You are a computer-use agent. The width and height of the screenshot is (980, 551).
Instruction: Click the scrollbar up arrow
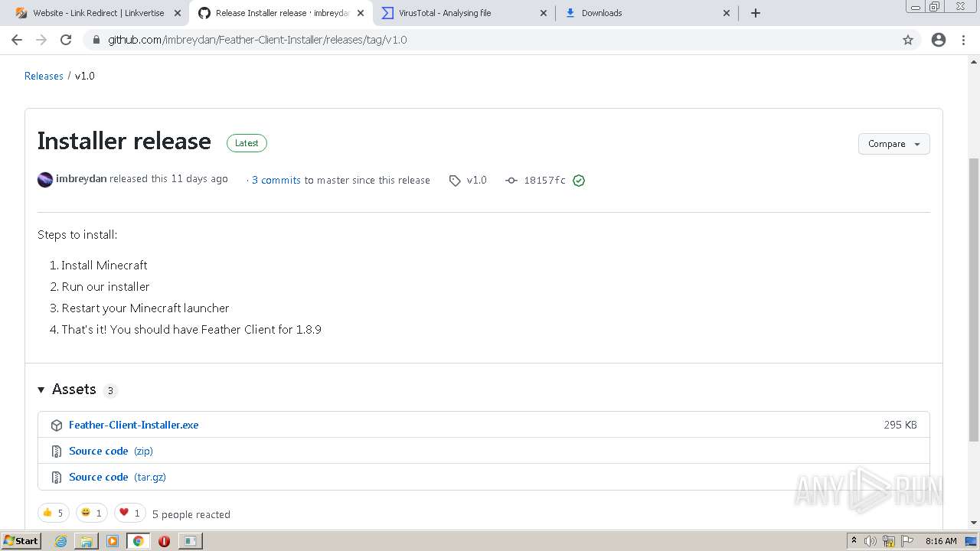(974, 61)
